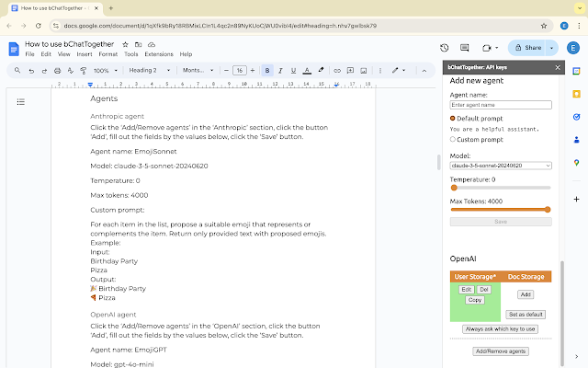Print the document
Image resolution: width=588 pixels, height=368 pixels.
tap(57, 71)
